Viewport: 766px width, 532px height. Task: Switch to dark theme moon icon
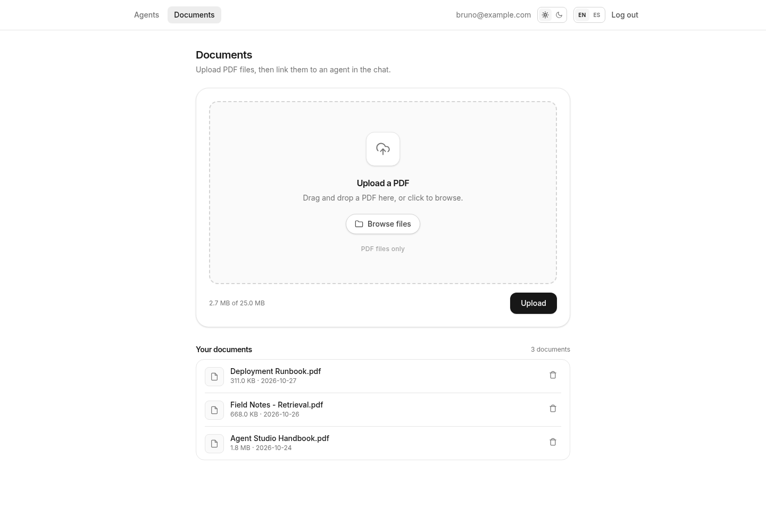[x=559, y=15]
